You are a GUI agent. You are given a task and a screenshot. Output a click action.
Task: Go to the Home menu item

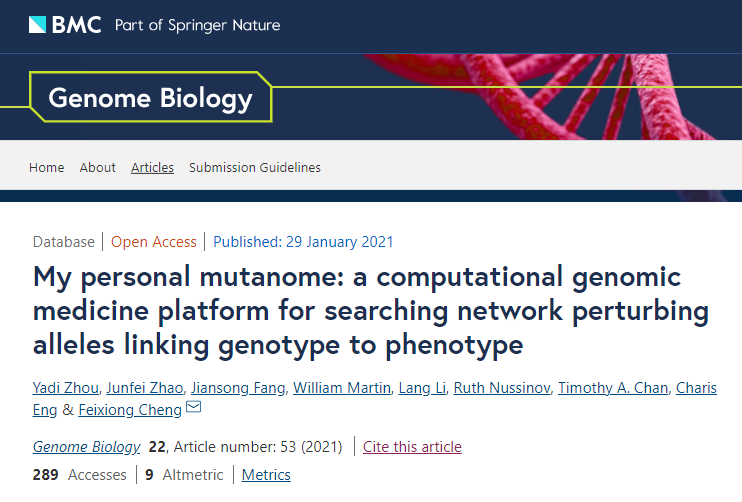tap(47, 167)
